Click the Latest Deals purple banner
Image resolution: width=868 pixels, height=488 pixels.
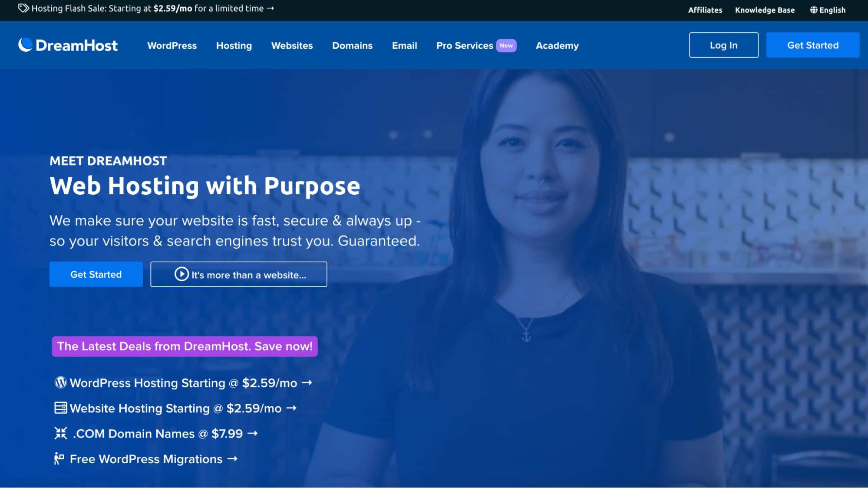[x=185, y=346]
